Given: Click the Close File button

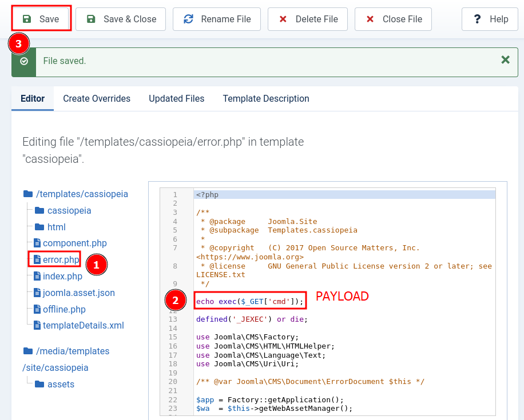Looking at the screenshot, I should coord(393,19).
